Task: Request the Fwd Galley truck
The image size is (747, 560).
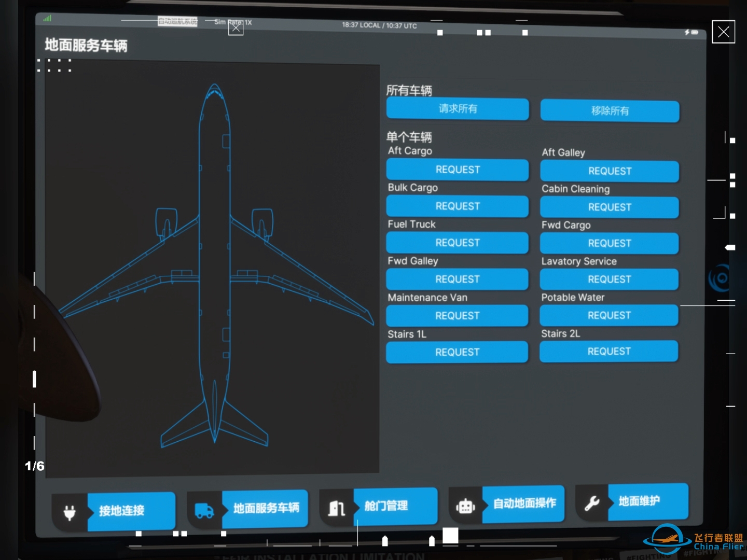Action: [457, 279]
